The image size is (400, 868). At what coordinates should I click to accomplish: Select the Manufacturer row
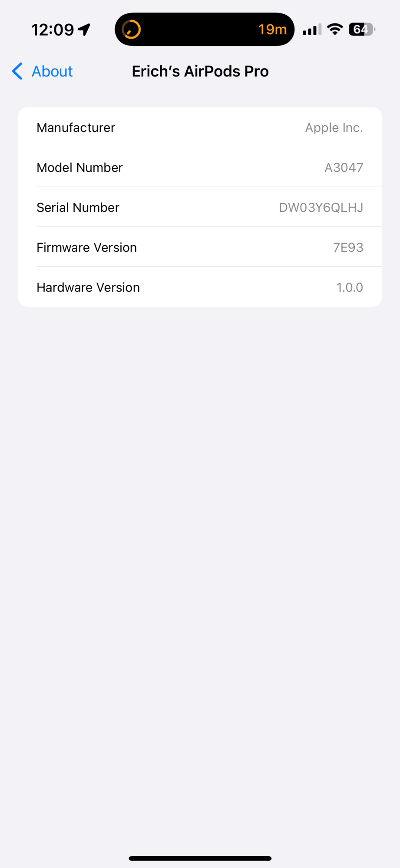click(200, 127)
